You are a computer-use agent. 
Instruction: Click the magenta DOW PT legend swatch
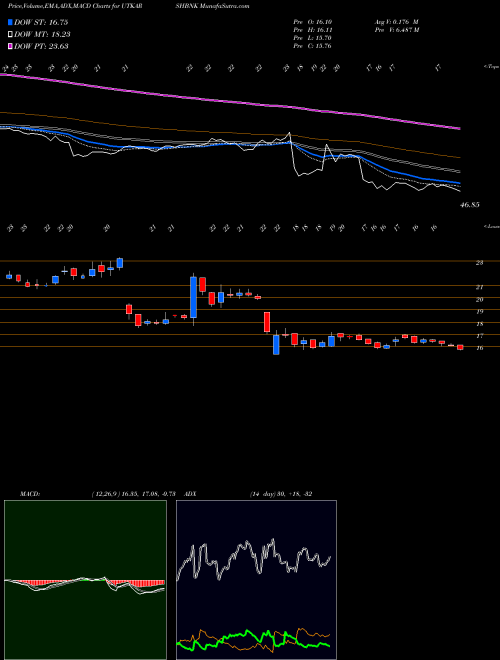(10, 46)
